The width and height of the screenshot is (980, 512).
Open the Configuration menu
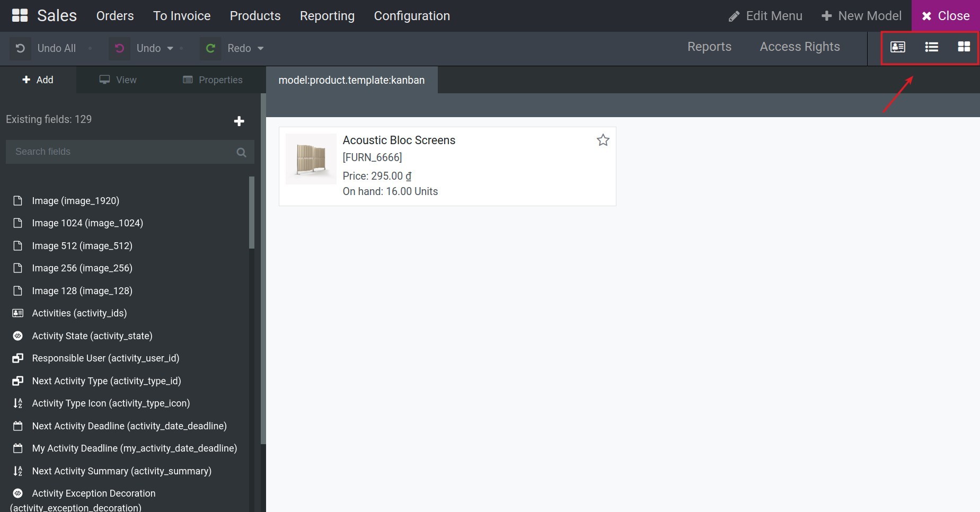412,16
